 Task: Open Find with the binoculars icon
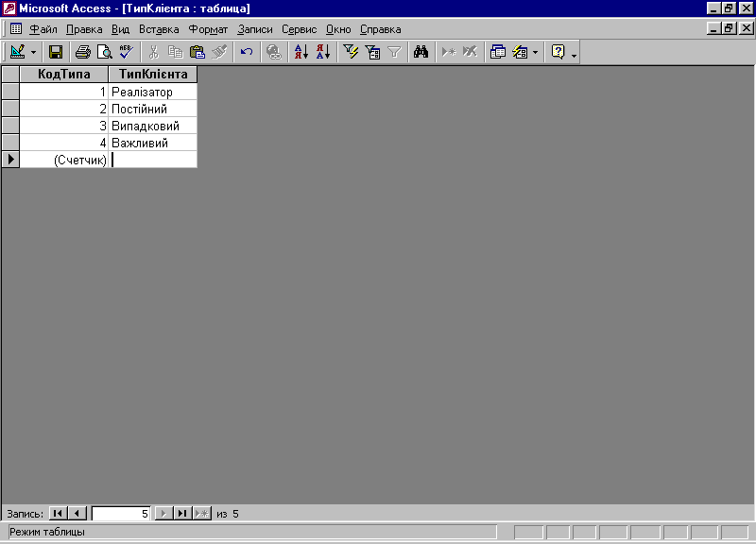point(421,52)
